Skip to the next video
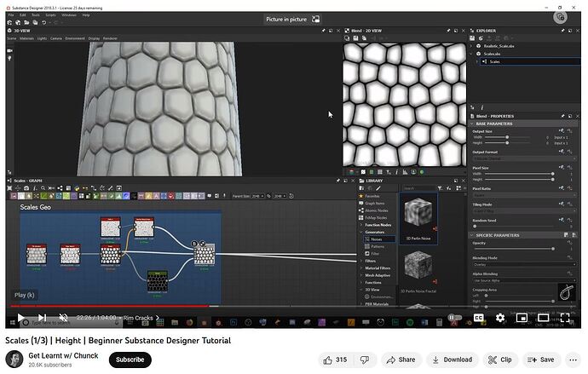588x374 pixels. click(x=42, y=318)
